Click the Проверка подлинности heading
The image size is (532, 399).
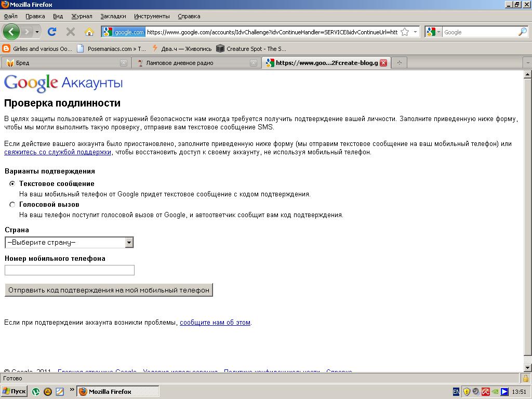tap(62, 103)
